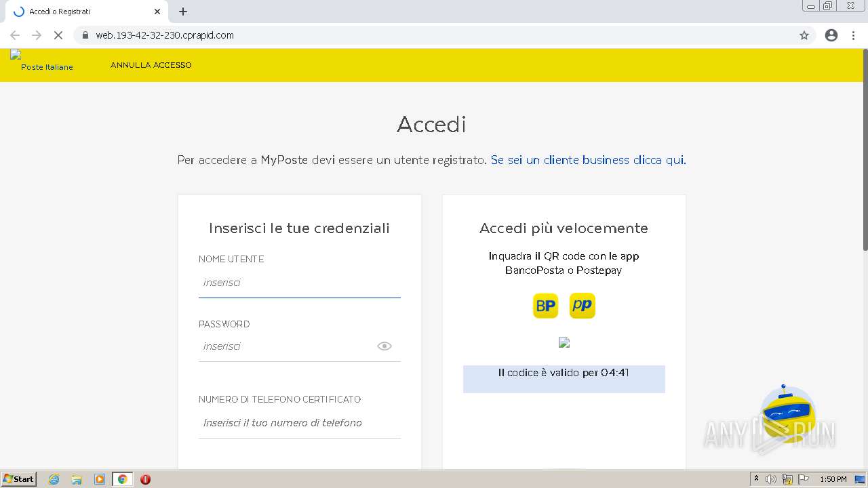
Task: Show hidden system tray icons
Action: (756, 479)
